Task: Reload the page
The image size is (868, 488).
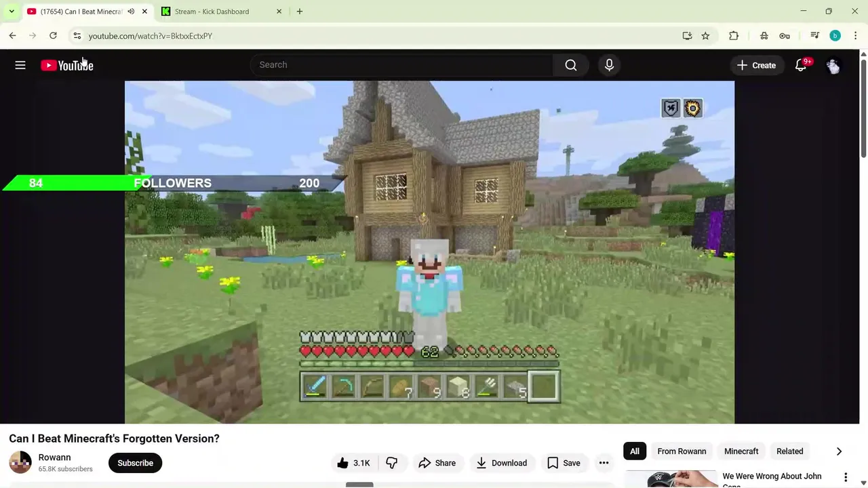Action: (53, 36)
